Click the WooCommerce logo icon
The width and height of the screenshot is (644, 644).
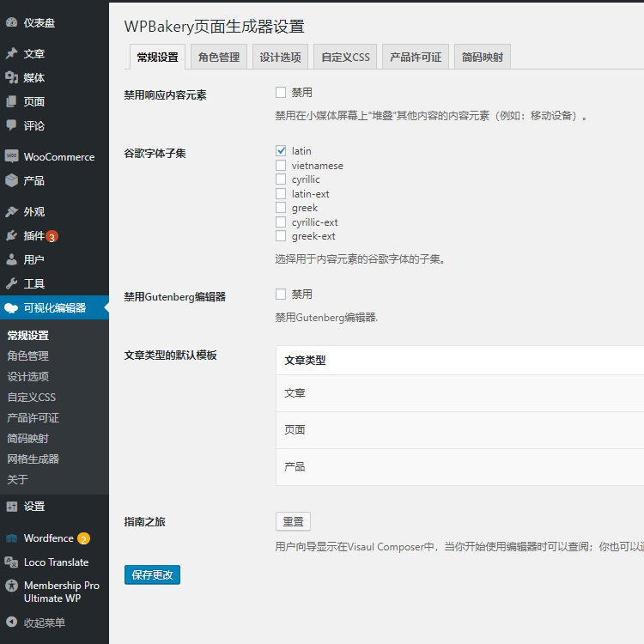coord(12,156)
